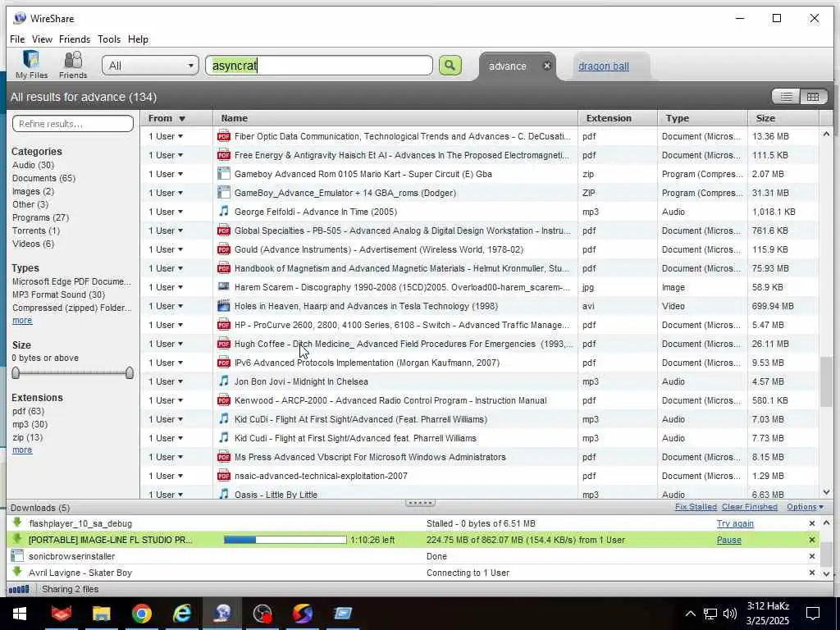Viewport: 840px width, 630px height.
Task: Click connection strength bars in status bar
Action: click(19, 589)
